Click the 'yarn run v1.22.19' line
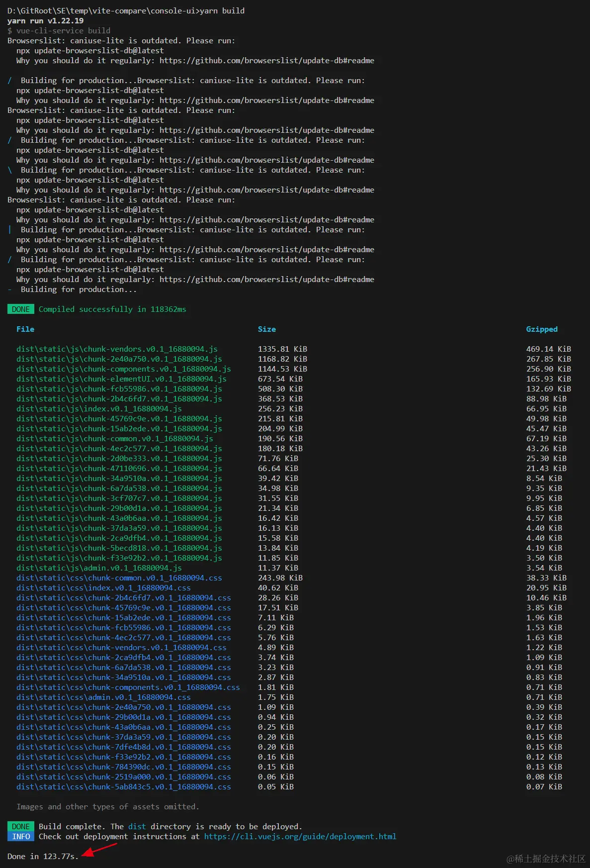 pyautogui.click(x=46, y=21)
